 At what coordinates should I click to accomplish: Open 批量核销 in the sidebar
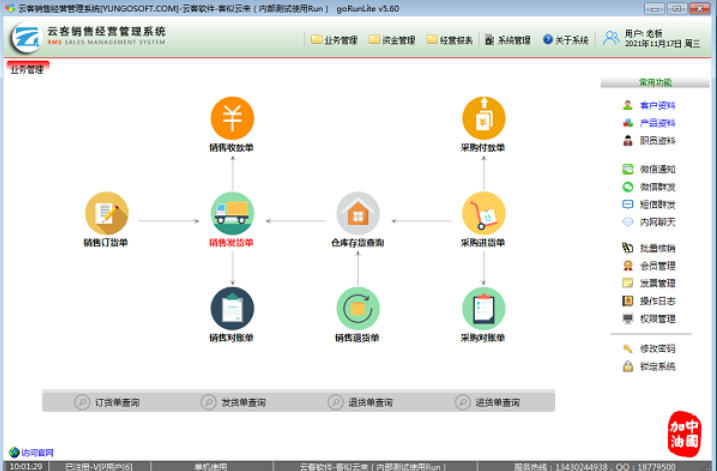pyautogui.click(x=649, y=248)
